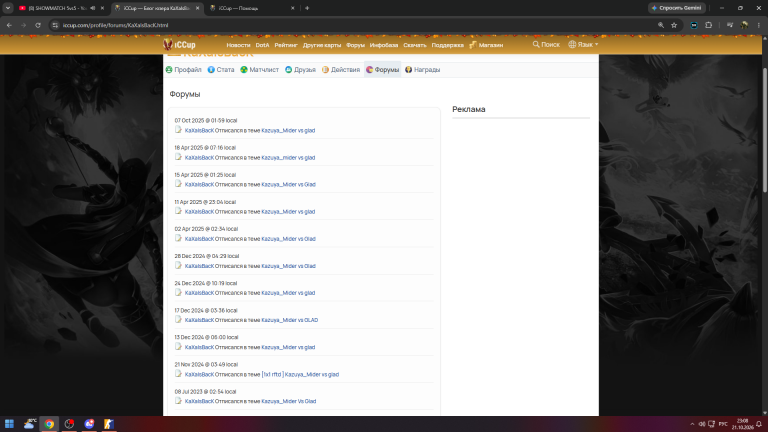The image size is (768, 432).
Task: Open the Рейтинг menu item
Action: pyautogui.click(x=286, y=45)
